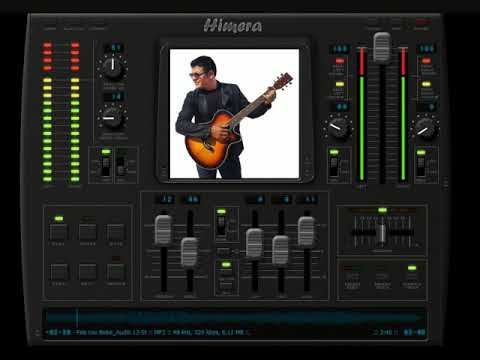Screen dimensions: 480x360
Task: Click the Himera logo at top center
Action: click(233, 26)
